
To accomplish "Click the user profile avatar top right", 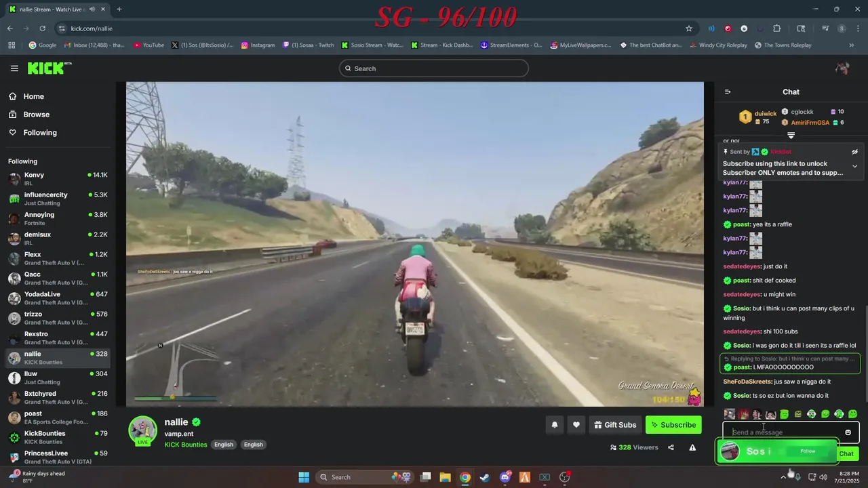I will coord(842,68).
